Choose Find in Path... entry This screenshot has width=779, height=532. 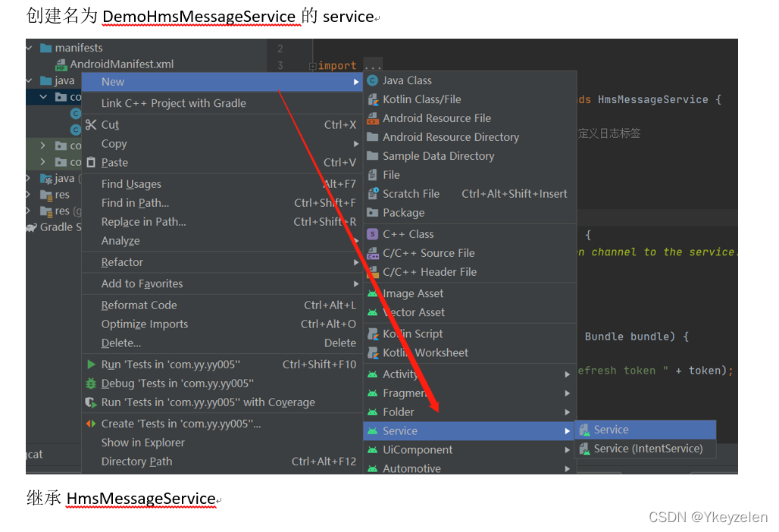coord(222,202)
